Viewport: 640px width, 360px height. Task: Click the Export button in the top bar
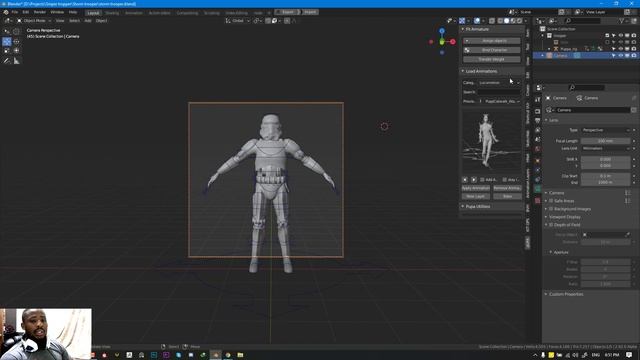[288, 12]
